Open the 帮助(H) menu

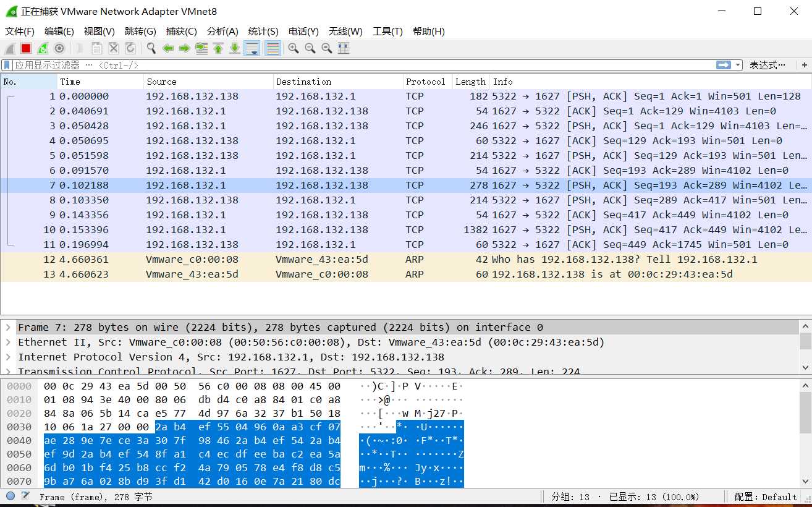click(x=429, y=32)
